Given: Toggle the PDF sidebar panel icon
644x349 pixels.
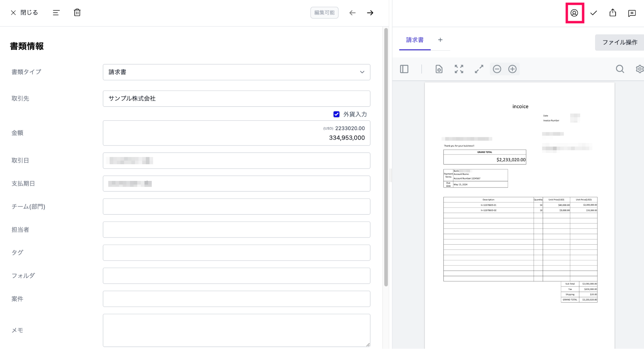Looking at the screenshot, I should 404,69.
